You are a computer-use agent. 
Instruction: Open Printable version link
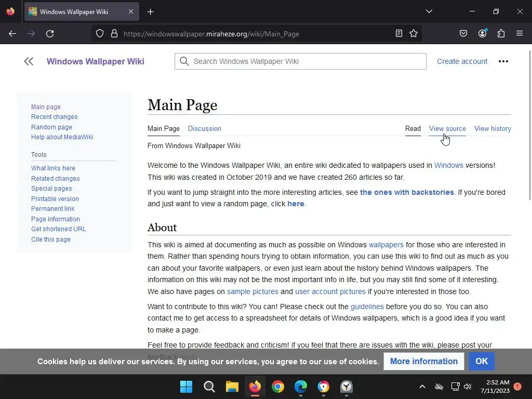coord(55,199)
